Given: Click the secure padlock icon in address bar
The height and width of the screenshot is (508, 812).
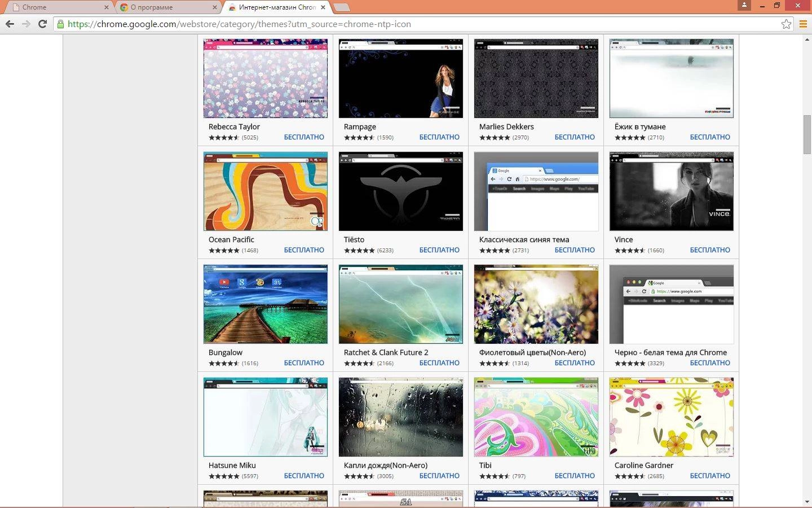Looking at the screenshot, I should tap(60, 24).
